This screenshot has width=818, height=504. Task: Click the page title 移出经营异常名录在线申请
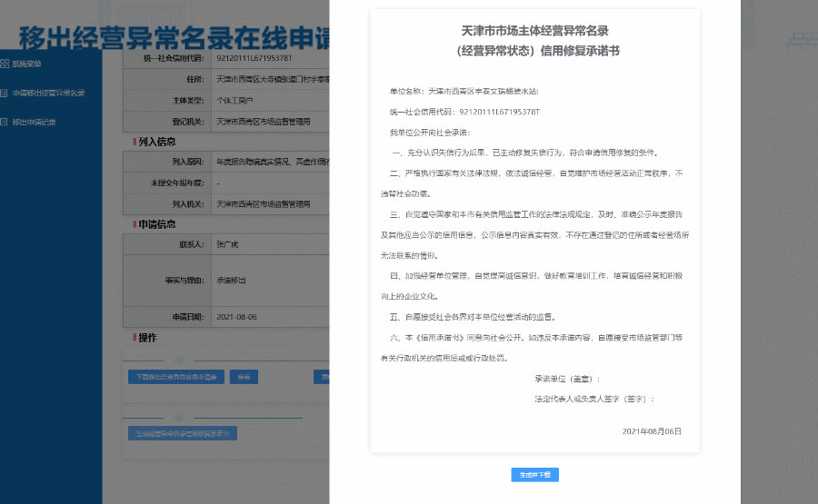(173, 39)
